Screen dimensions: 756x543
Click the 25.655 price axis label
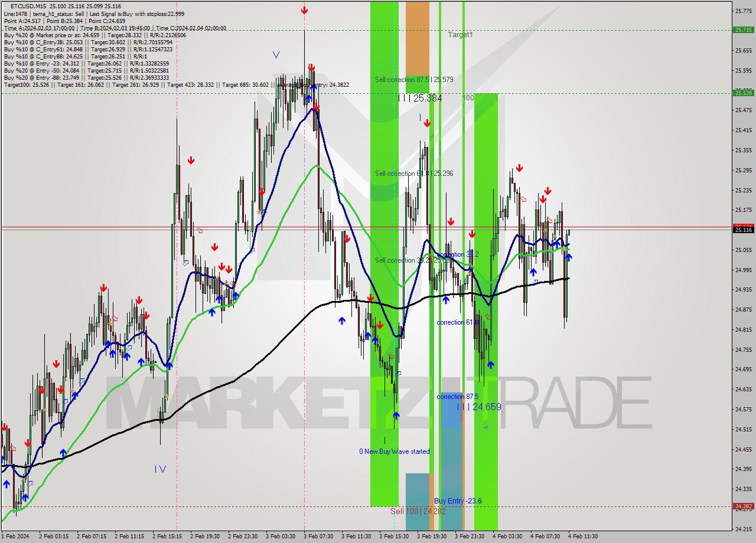(743, 50)
